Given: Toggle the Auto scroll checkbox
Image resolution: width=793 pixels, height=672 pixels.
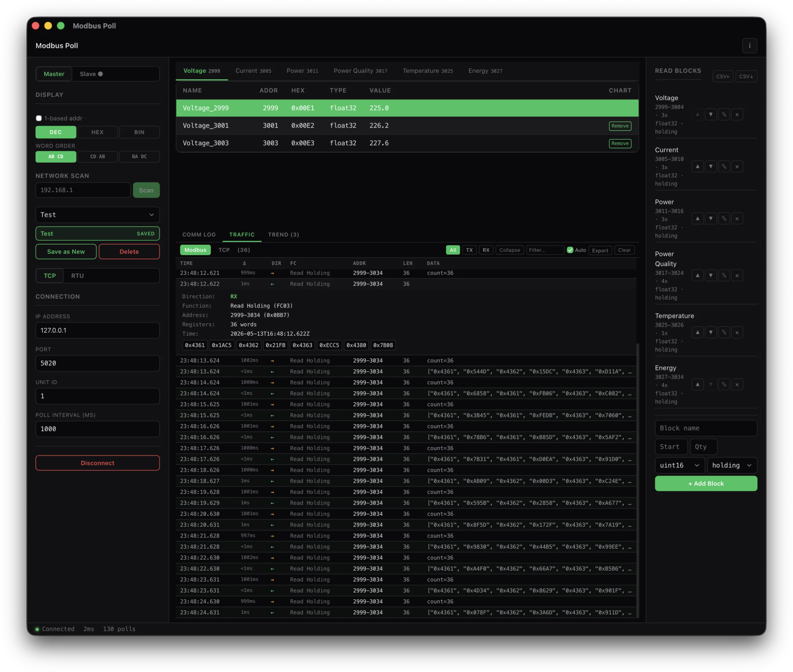Looking at the screenshot, I should 570,250.
